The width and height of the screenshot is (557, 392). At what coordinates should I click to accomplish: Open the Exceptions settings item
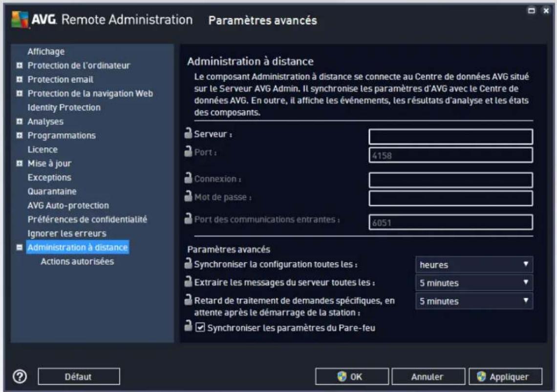click(x=49, y=177)
